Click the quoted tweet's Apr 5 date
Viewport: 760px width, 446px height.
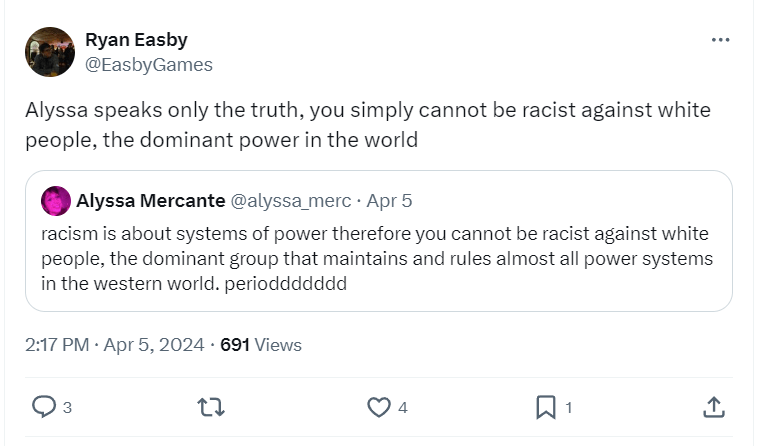(x=390, y=201)
